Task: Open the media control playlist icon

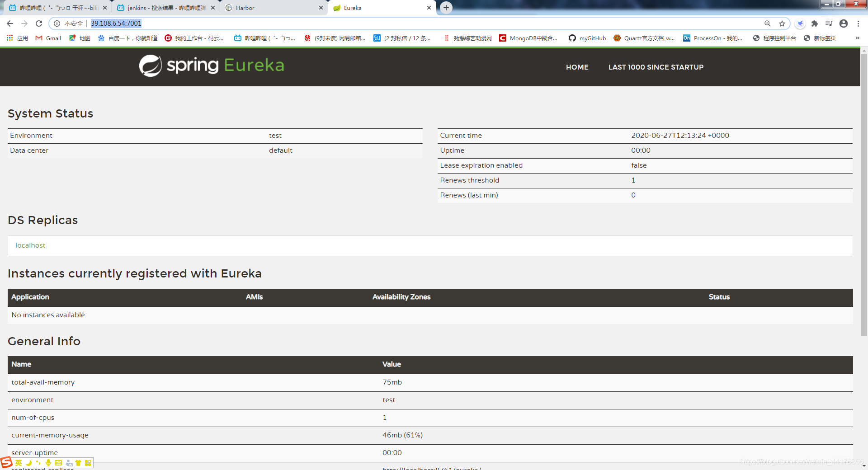Action: 829,23
